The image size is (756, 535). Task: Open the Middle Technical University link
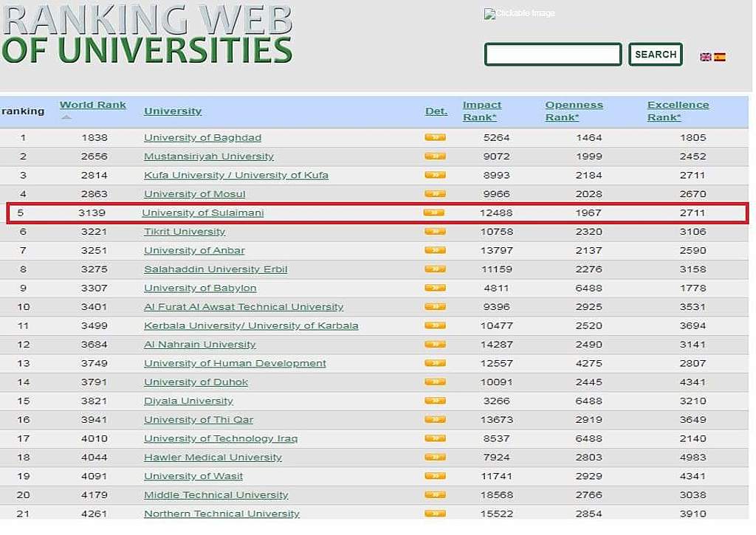(x=216, y=495)
